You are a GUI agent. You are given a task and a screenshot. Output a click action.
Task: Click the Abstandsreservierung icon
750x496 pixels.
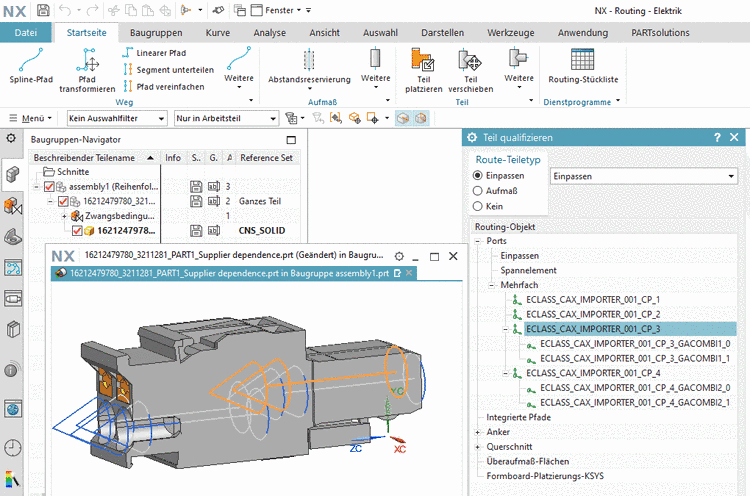pyautogui.click(x=308, y=59)
